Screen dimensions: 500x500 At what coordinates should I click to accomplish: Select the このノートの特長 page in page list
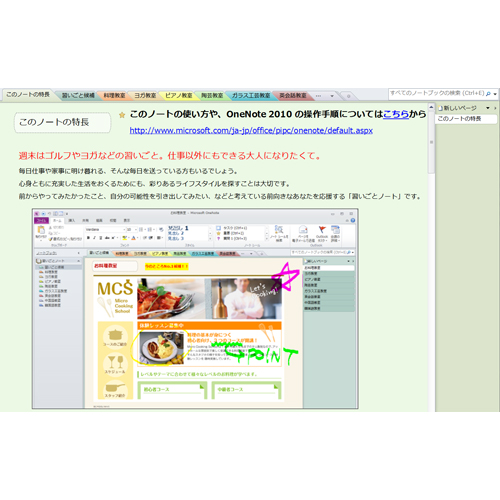[x=466, y=119]
